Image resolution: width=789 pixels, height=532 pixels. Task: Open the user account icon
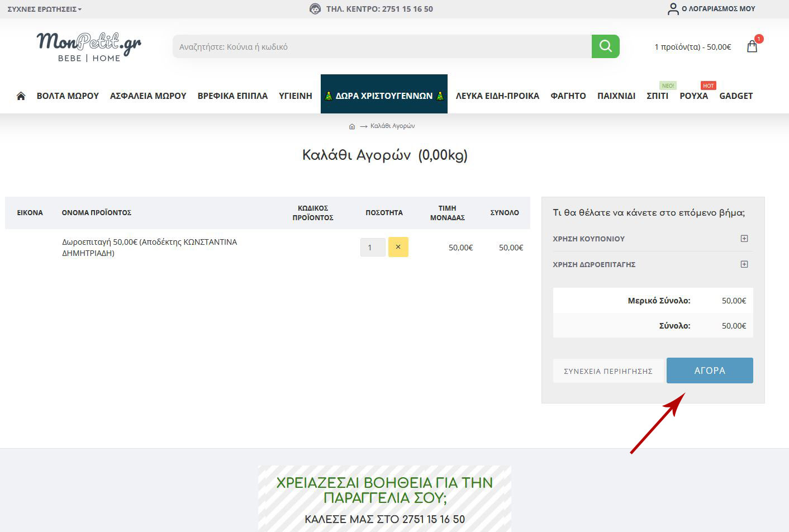click(x=673, y=9)
